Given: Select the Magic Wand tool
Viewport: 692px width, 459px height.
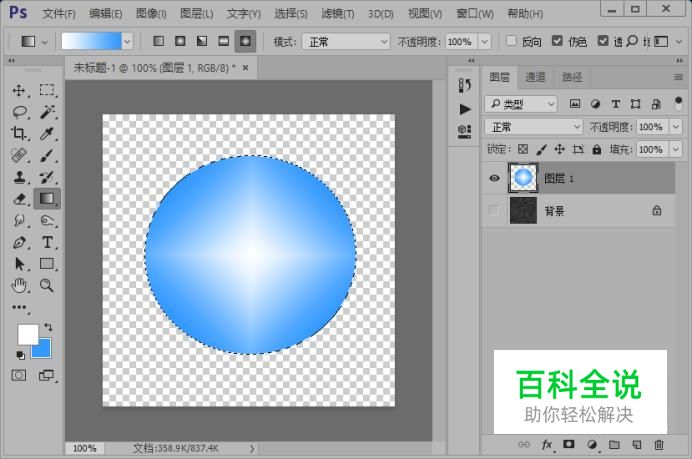Looking at the screenshot, I should 47,112.
